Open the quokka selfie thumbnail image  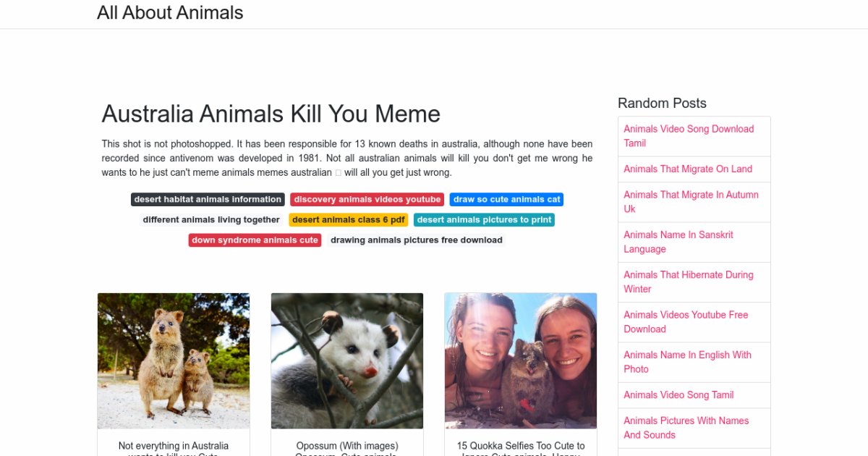521,360
